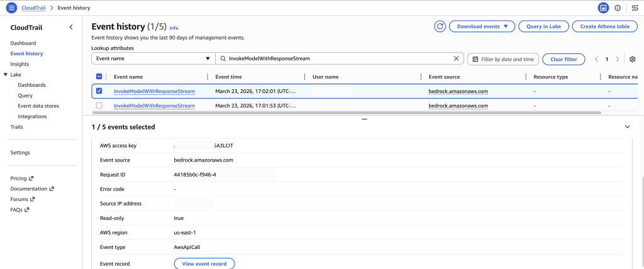Select Event history in the sidebar
This screenshot has width=644, height=269.
26,53
